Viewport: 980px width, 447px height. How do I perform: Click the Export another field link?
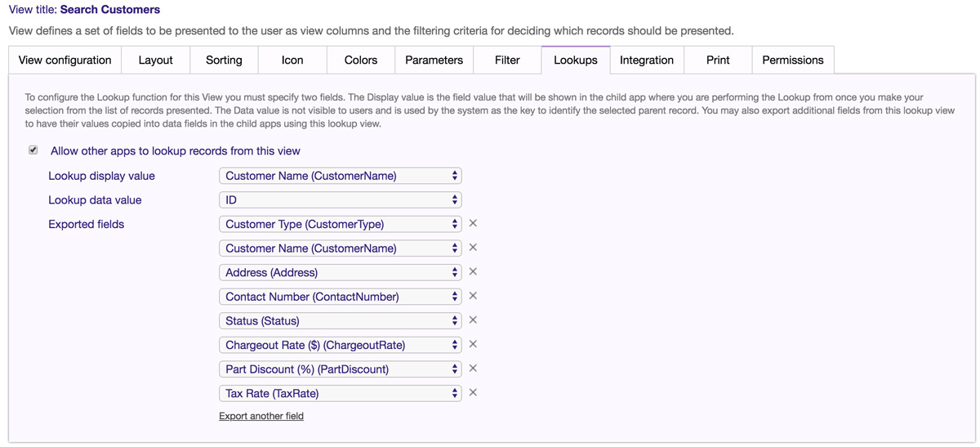coord(261,416)
